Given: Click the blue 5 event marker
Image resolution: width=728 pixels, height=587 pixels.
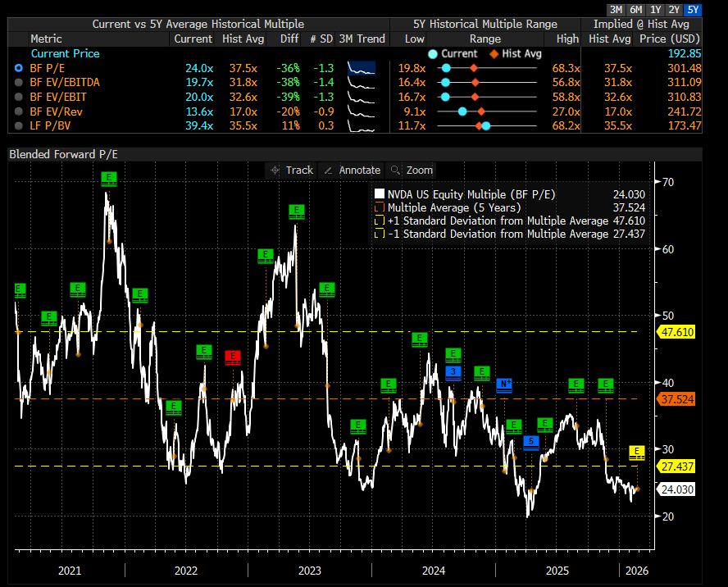Looking at the screenshot, I should 532,442.
